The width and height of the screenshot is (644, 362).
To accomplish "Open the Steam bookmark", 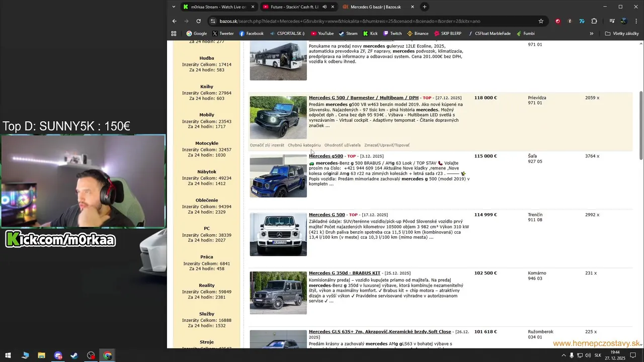I will (x=348, y=34).
